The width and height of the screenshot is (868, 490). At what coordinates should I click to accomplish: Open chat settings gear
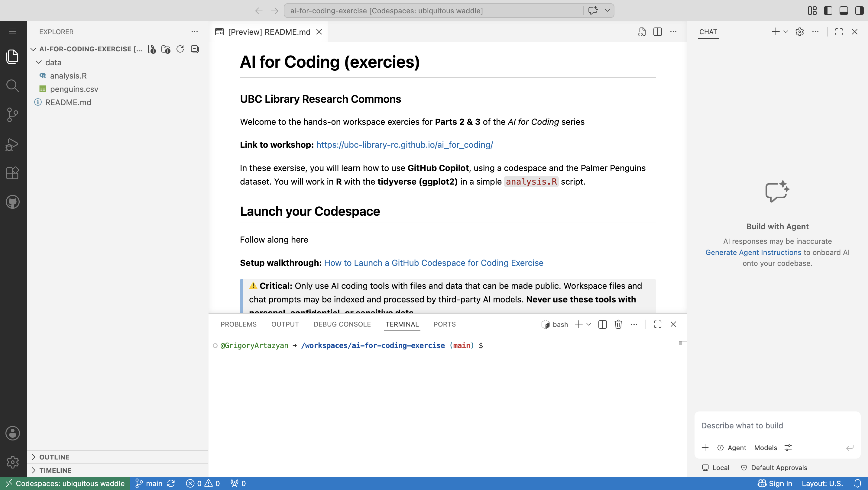(x=800, y=32)
